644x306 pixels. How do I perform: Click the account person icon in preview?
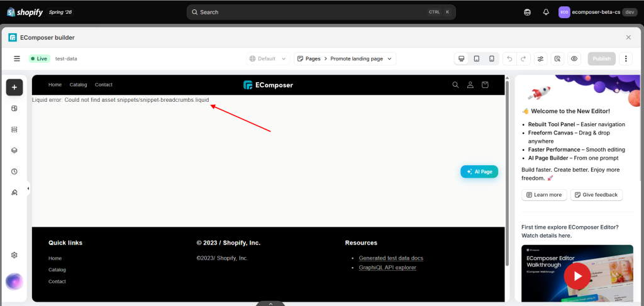[470, 85]
